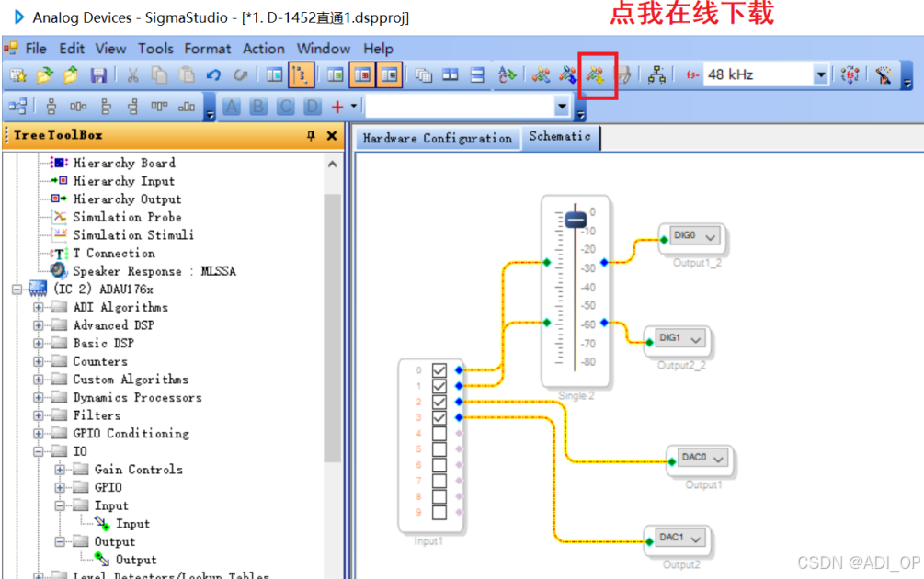
Task: Check Input1 channel 6 checkbox
Action: click(439, 465)
